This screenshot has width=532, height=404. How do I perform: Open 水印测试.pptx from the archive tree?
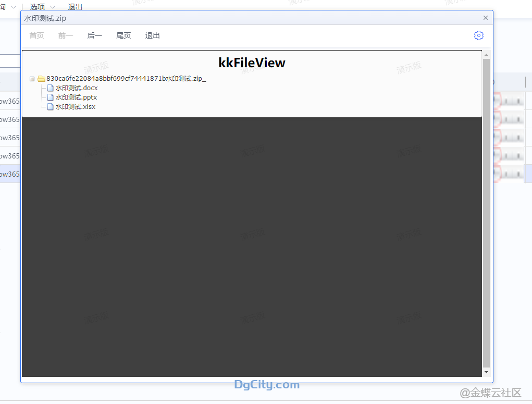[76, 97]
